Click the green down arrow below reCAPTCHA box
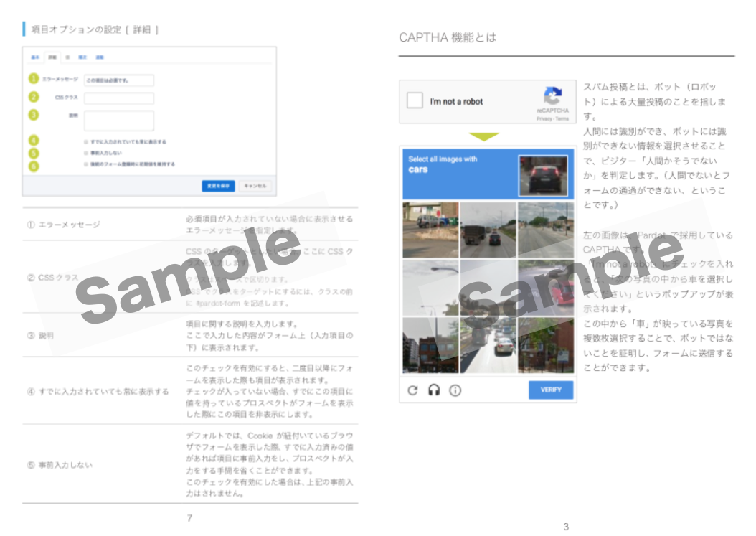The image size is (756, 536). [483, 137]
